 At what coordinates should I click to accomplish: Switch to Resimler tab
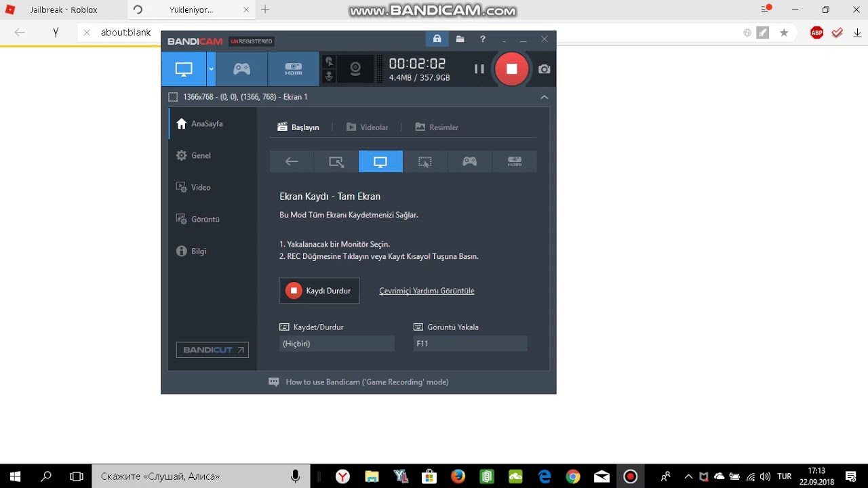[x=437, y=127]
